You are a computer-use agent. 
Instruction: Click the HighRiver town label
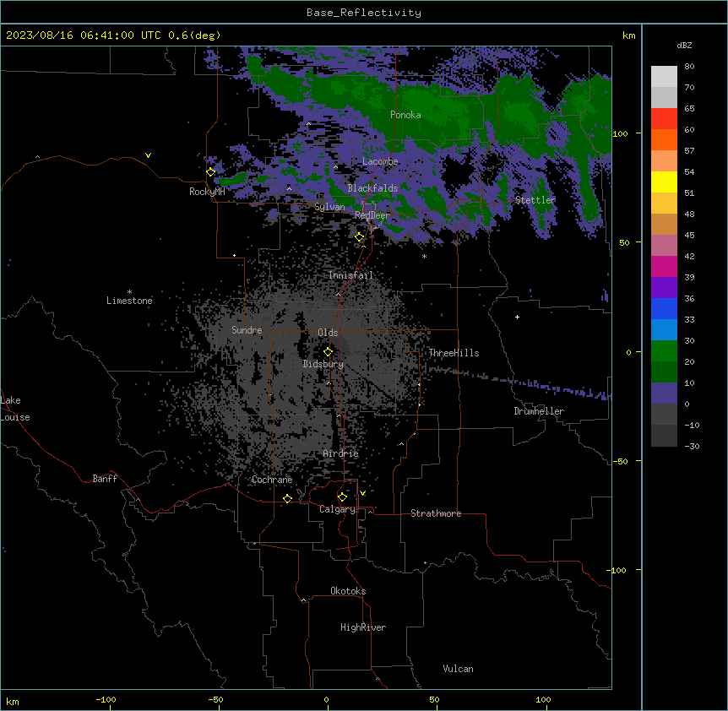[x=363, y=627]
